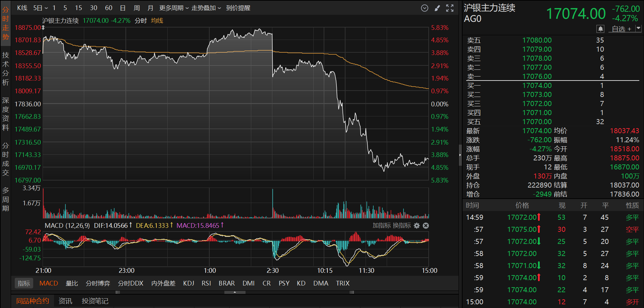This screenshot has width=644, height=308.
Task: Select the 内外盘差 indicator tab
Action: (x=163, y=283)
